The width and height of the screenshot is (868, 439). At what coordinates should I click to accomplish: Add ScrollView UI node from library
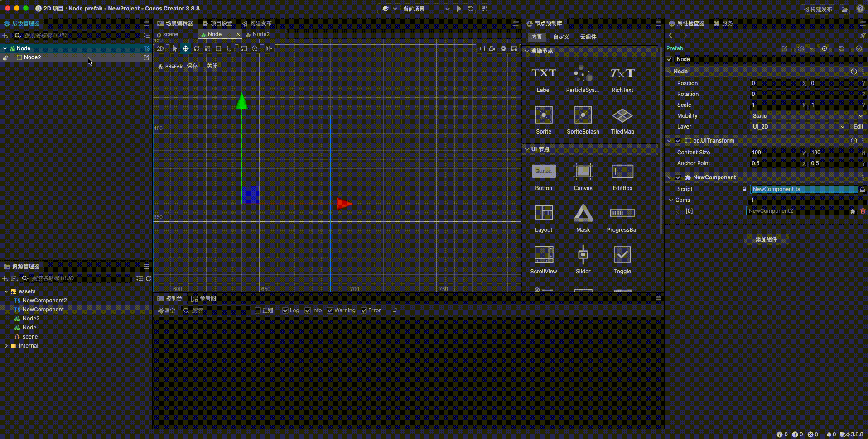544,260
